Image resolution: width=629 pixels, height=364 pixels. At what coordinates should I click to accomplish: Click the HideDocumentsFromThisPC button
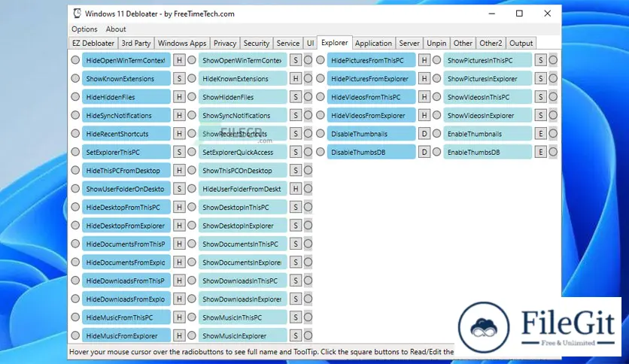(x=126, y=244)
